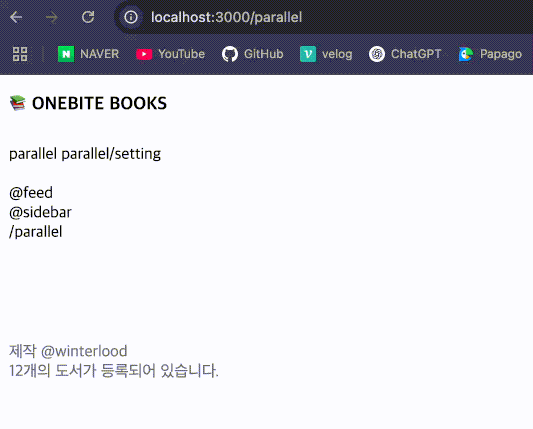This screenshot has height=429, width=533.
Task: Follow the parallel navigation link
Action: click(x=33, y=154)
